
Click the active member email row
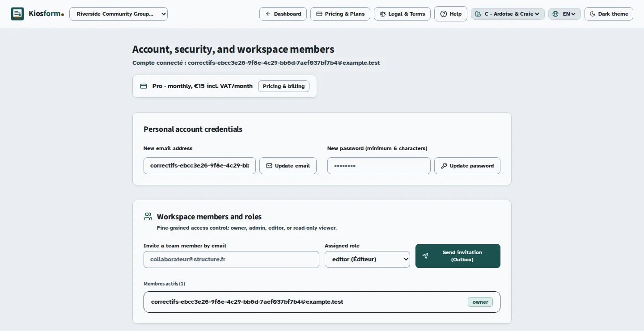[322, 302]
